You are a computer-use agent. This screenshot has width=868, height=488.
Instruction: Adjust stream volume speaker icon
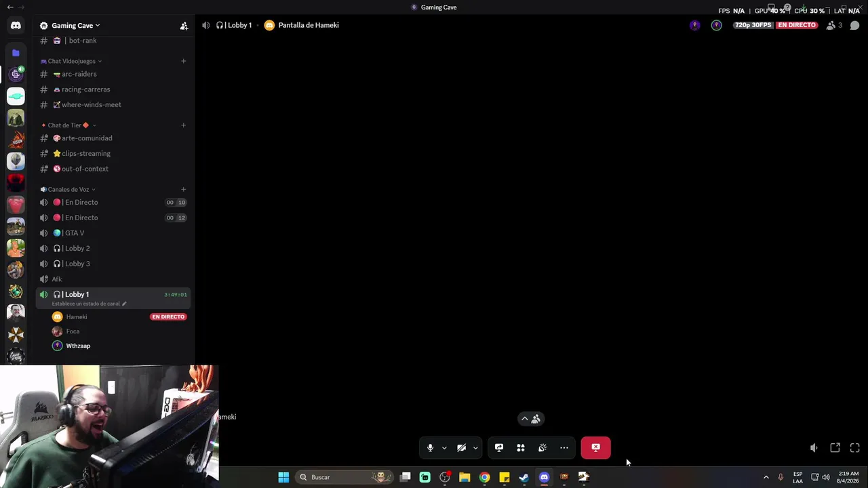814,448
